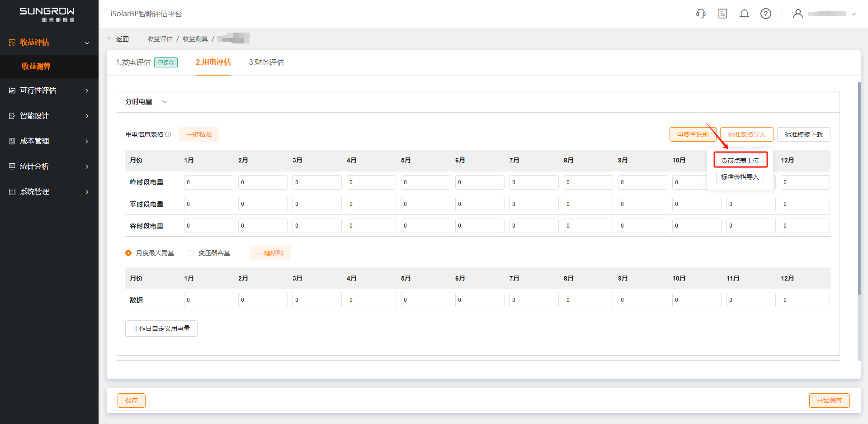Select the 变压器容量 radio button
This screenshot has height=424, width=868.
coord(191,253)
